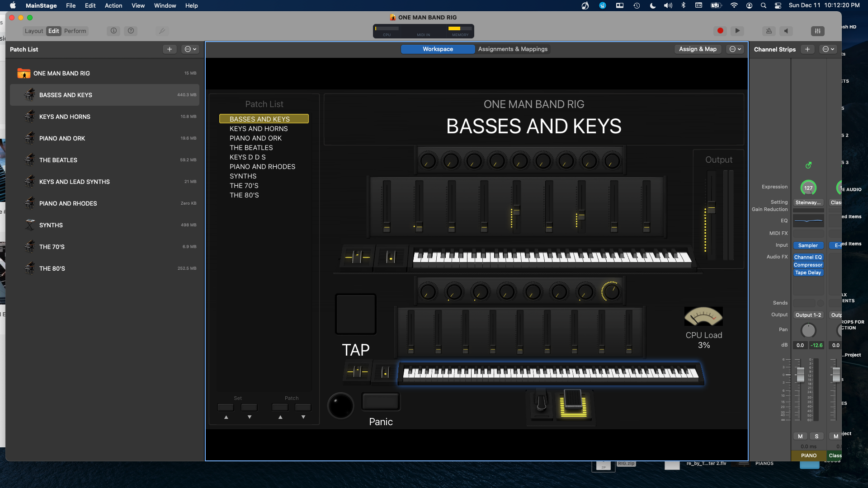Click the Info inspector icon in toolbar
The height and width of the screenshot is (488, 868).
(x=113, y=31)
